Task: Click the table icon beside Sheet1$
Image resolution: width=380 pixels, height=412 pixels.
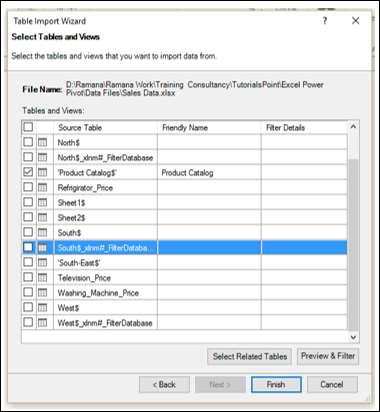Action: 42,203
